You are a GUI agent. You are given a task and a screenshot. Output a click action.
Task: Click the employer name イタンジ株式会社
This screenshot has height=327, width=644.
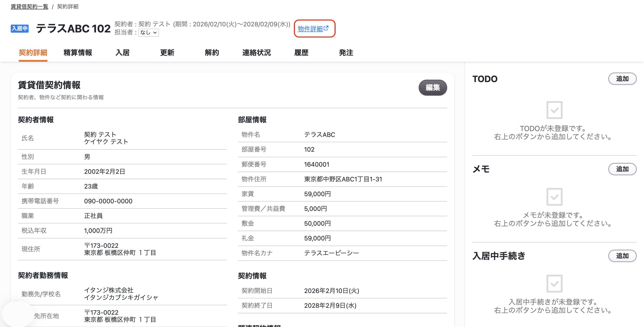point(109,290)
